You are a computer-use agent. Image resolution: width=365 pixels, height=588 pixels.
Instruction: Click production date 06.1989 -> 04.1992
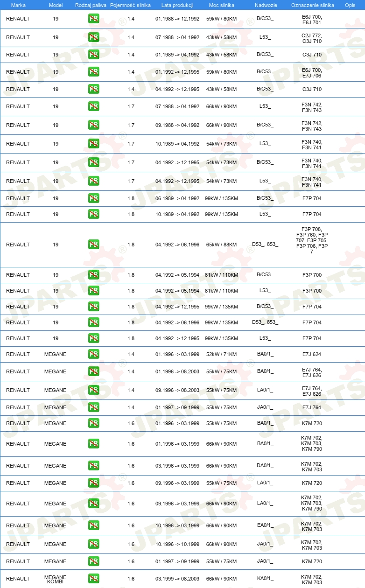pyautogui.click(x=177, y=198)
